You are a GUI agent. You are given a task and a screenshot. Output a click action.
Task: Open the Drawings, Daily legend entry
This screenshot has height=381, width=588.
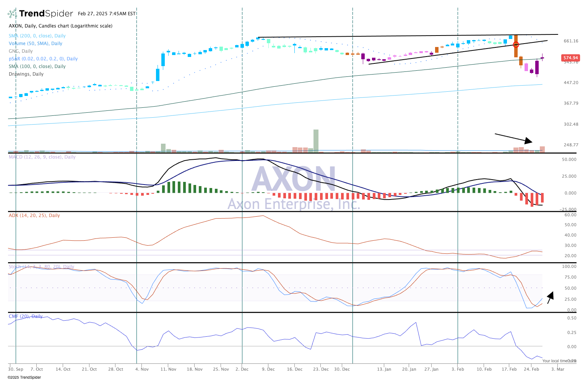[26, 74]
